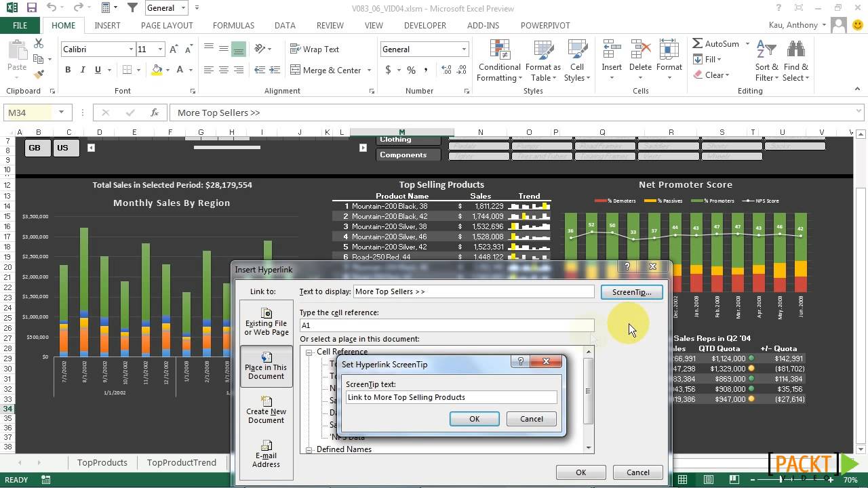Viewport: 868px width, 488px height.
Task: Toggle Center horizontal alignment
Action: tap(223, 70)
